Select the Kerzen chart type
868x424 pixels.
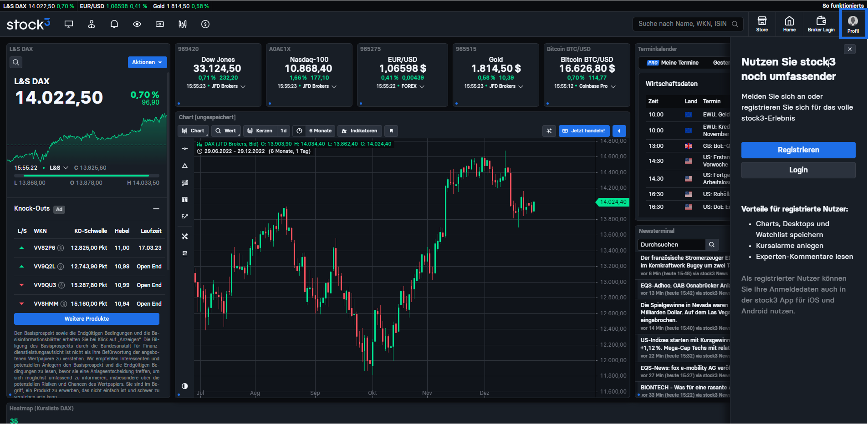pos(260,131)
